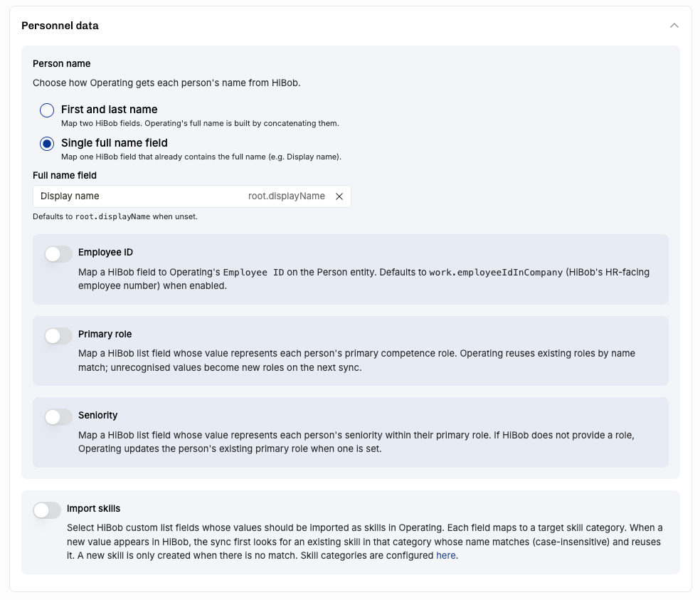Viewport: 700px width, 600px height.
Task: Click the Full name field label
Action: (x=65, y=175)
